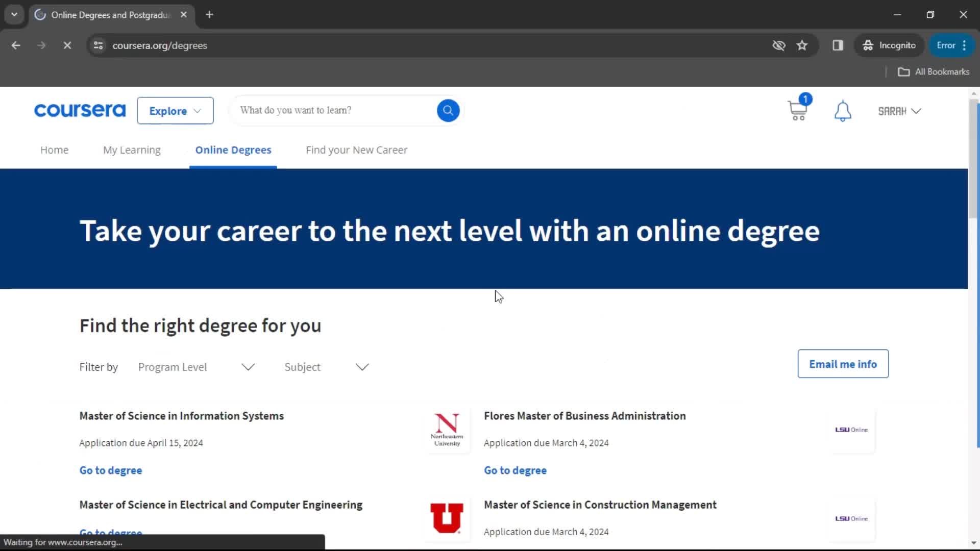Image resolution: width=980 pixels, height=551 pixels.
Task: Select the Online Degrees tab
Action: pos(233,149)
